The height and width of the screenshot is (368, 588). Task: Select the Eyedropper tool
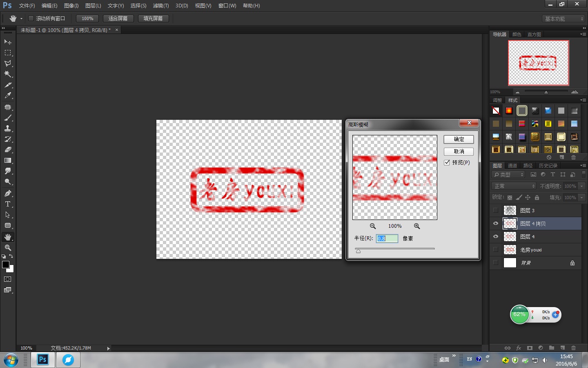pos(8,96)
